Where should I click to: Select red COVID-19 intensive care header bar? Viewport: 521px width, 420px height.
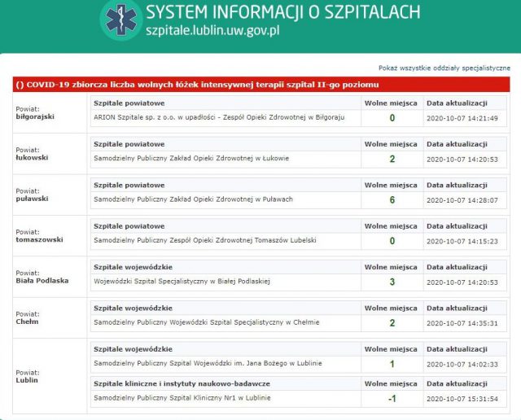click(x=261, y=85)
